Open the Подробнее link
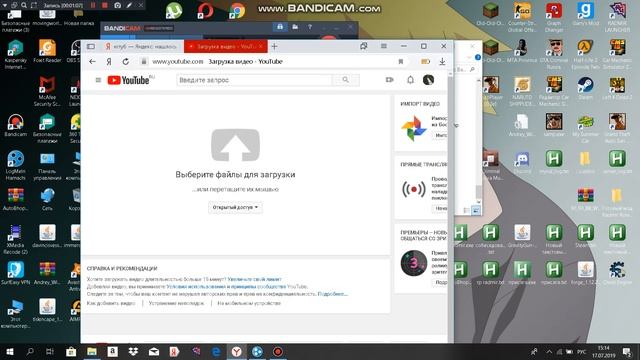Image resolution: width=640 pixels, height=360 pixels. tap(333, 294)
